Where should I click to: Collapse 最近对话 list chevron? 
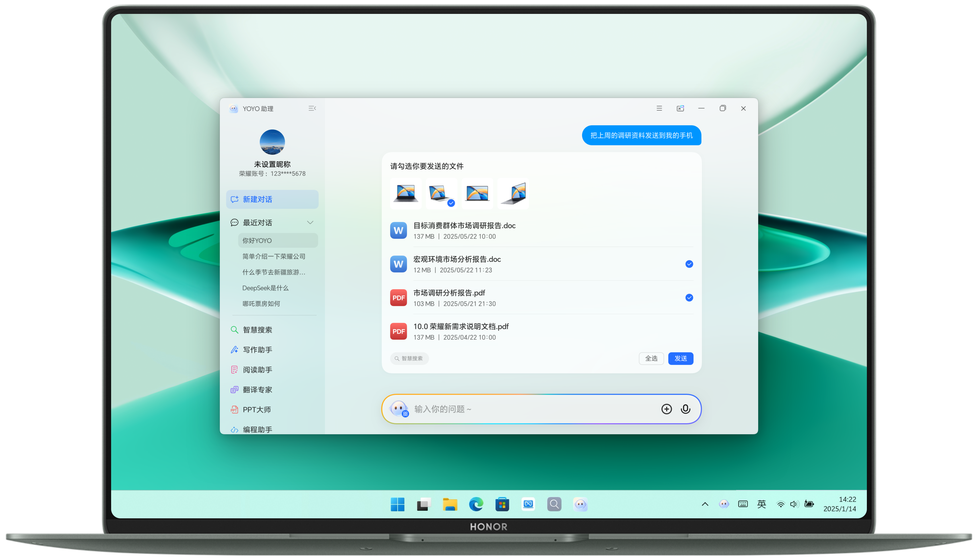pos(310,223)
